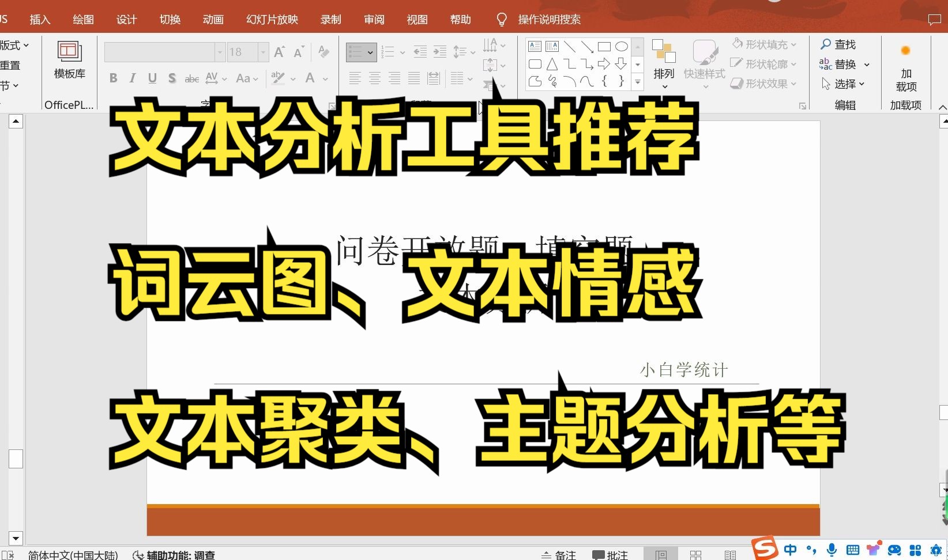Screen dimensions: 948x560
Task: Increase the list indent level
Action: pyautogui.click(x=440, y=52)
